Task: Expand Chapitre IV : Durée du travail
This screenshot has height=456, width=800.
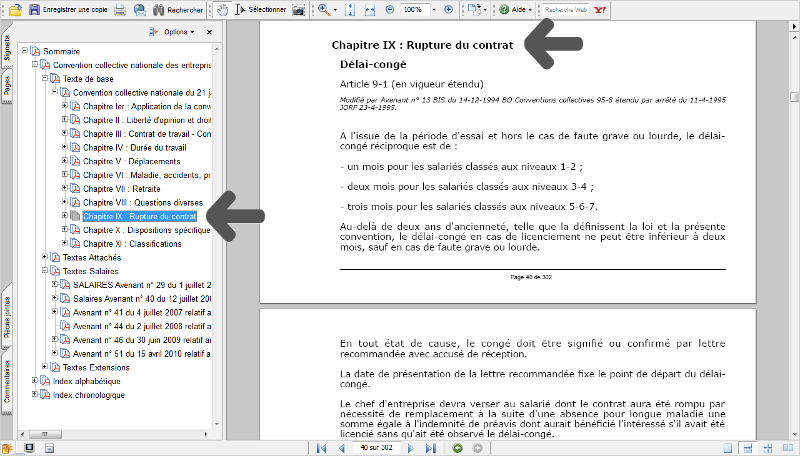Action: pos(65,147)
